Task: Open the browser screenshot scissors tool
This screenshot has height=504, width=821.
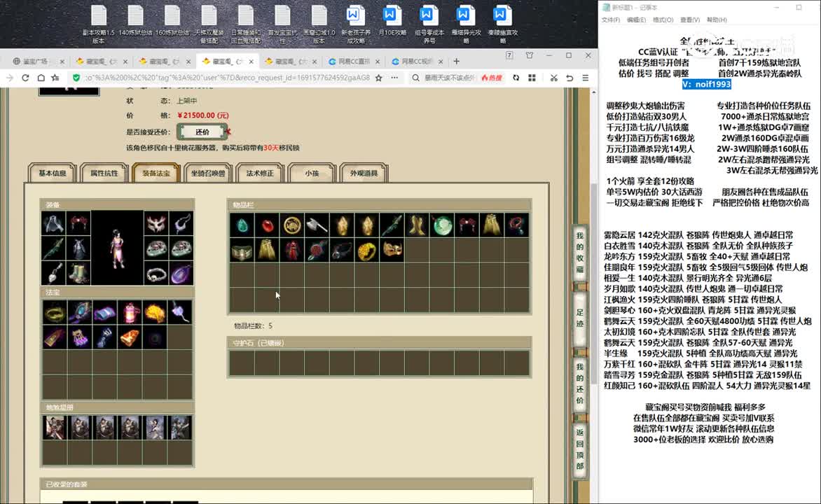Action: pyautogui.click(x=553, y=78)
